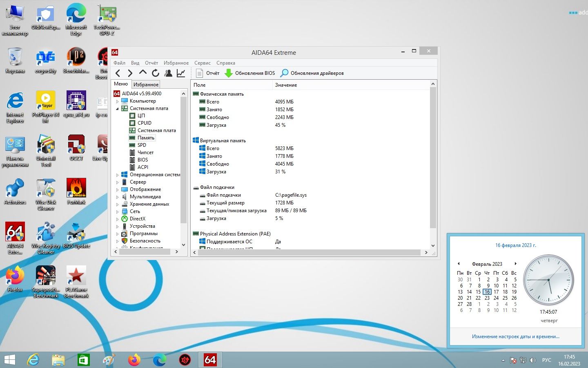
Task: Click the volume icon in system tray
Action: [532, 360]
